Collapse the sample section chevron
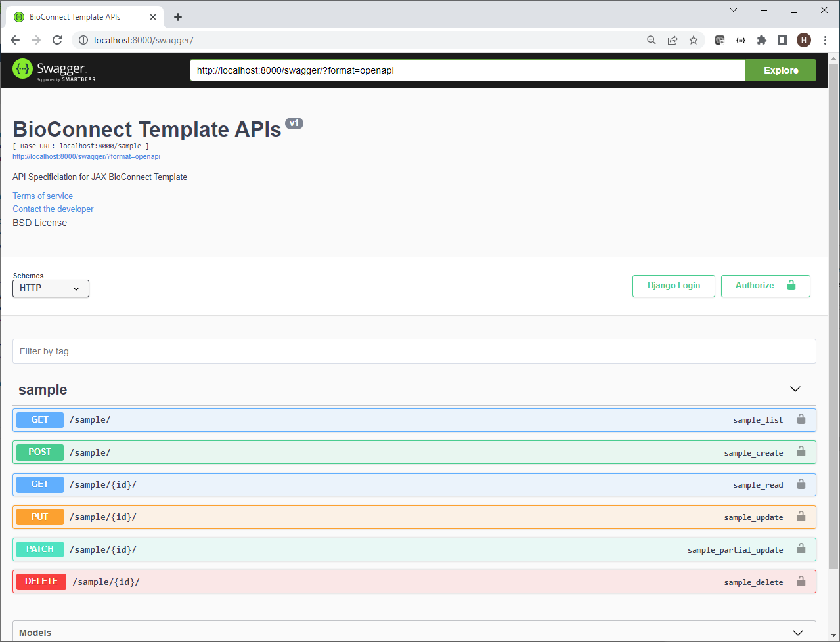The image size is (840, 642). [x=795, y=389]
